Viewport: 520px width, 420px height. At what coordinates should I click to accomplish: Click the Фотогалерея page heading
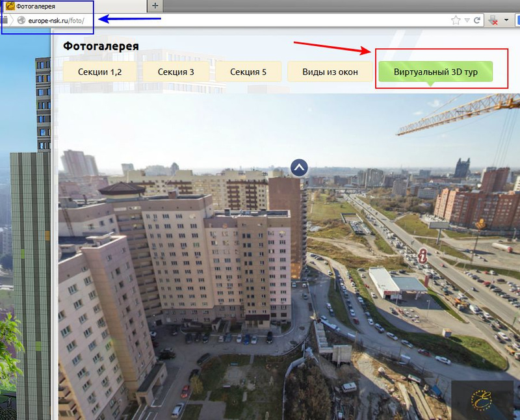101,46
